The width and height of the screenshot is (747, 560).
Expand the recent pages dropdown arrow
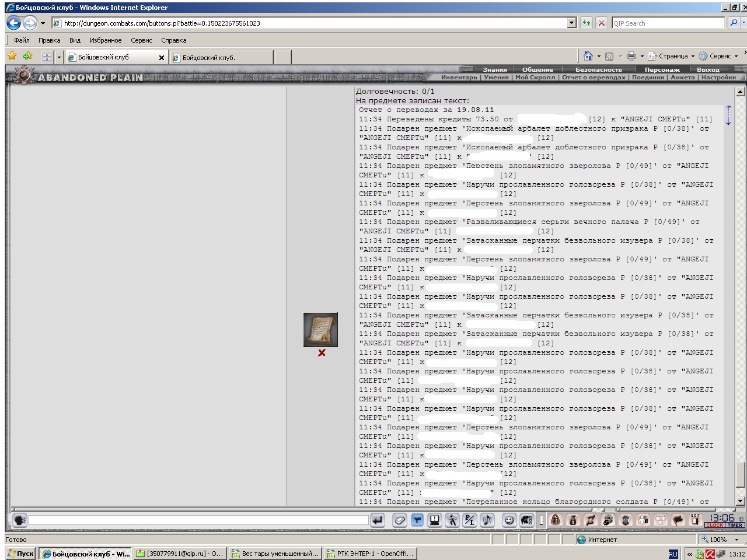click(x=43, y=23)
